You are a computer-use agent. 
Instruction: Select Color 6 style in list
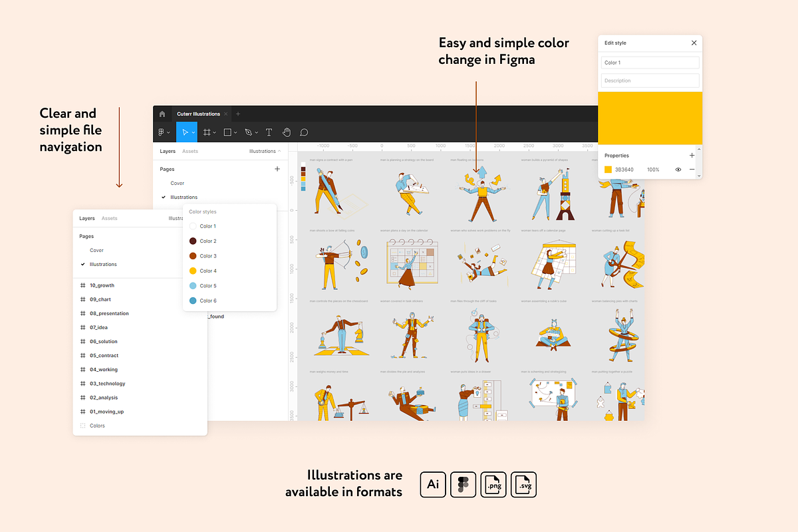click(x=207, y=301)
